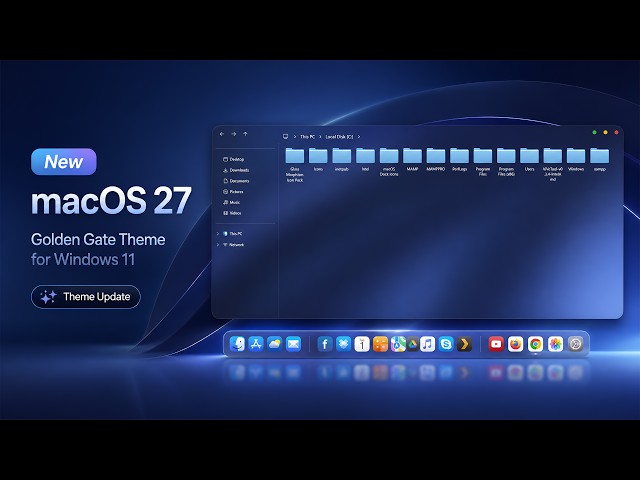Screen dimensions: 640x480
Task: Click Local Disk (C:) breadcrumb segment
Action: (x=339, y=137)
